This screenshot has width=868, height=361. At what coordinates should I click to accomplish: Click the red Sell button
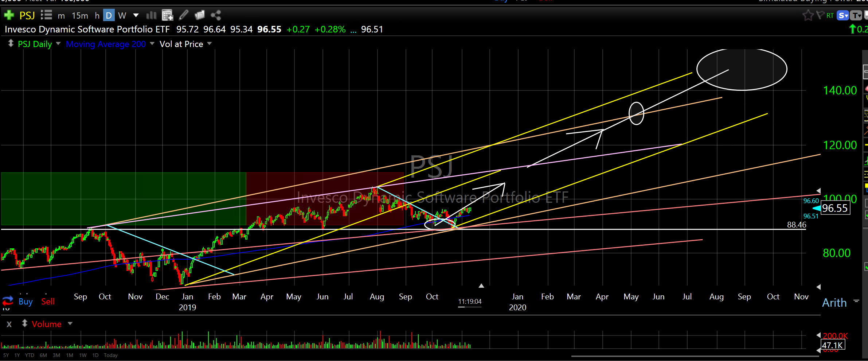48,302
